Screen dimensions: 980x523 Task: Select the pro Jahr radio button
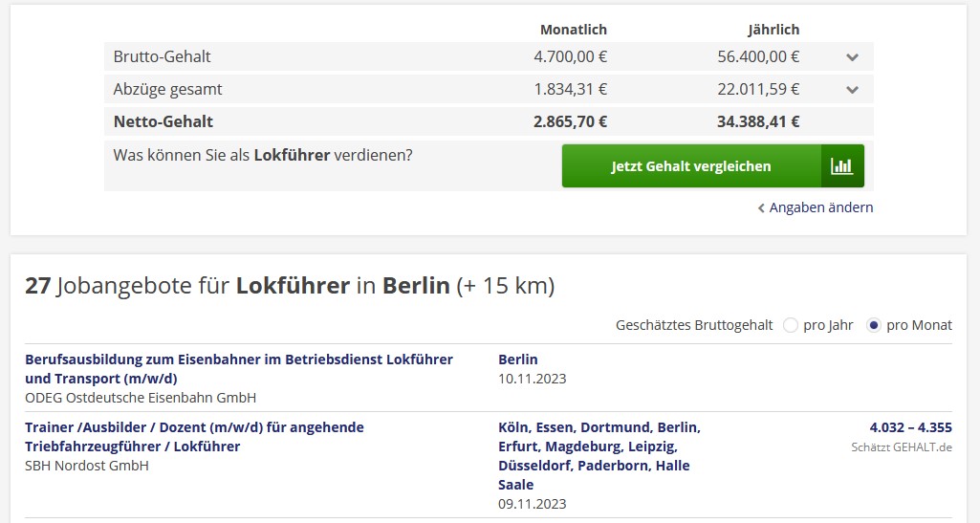pyautogui.click(x=791, y=325)
